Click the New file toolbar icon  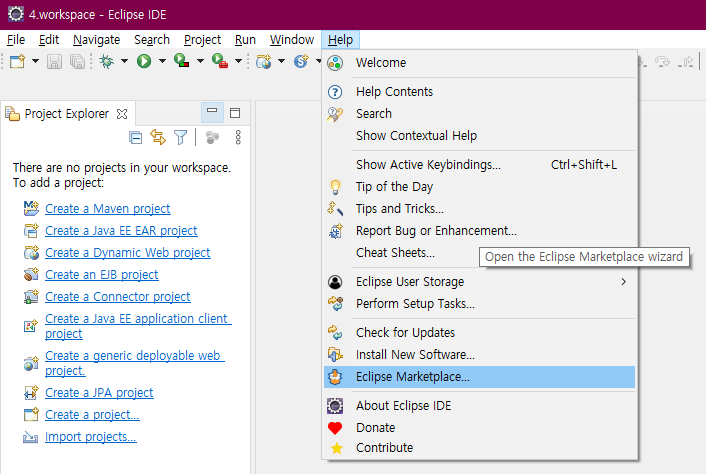[18, 61]
